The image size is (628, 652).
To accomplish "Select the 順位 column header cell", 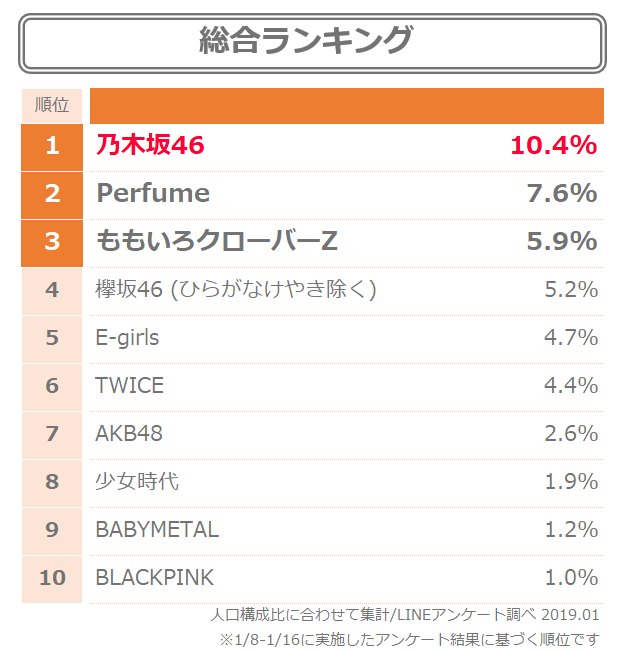I will point(52,105).
